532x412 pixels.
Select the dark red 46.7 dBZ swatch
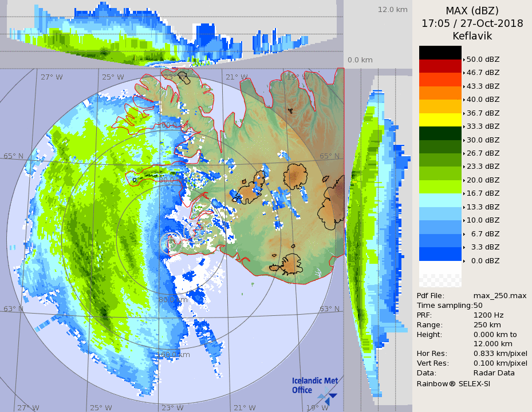[x=440, y=66]
